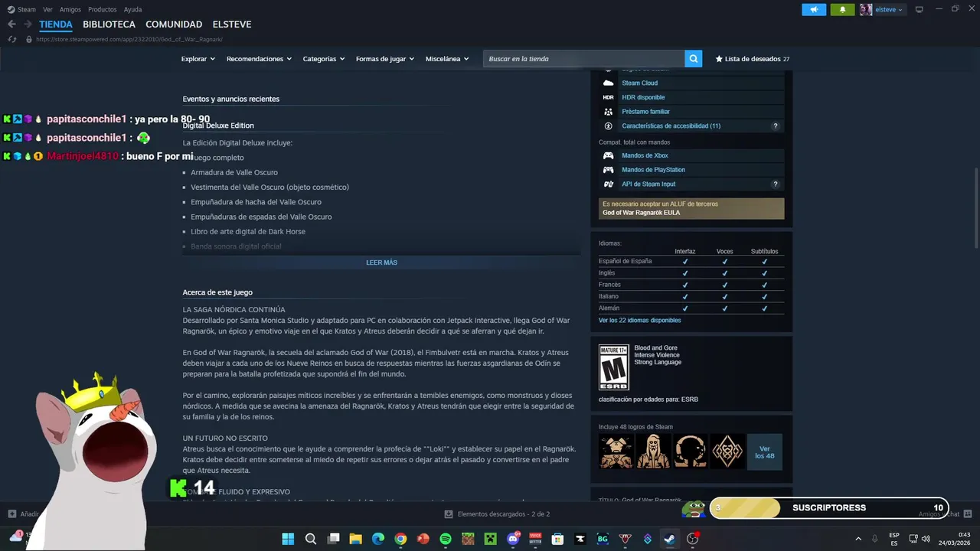This screenshot has width=980, height=551.
Task: Open Steam from the Windows taskbar
Action: point(669,539)
